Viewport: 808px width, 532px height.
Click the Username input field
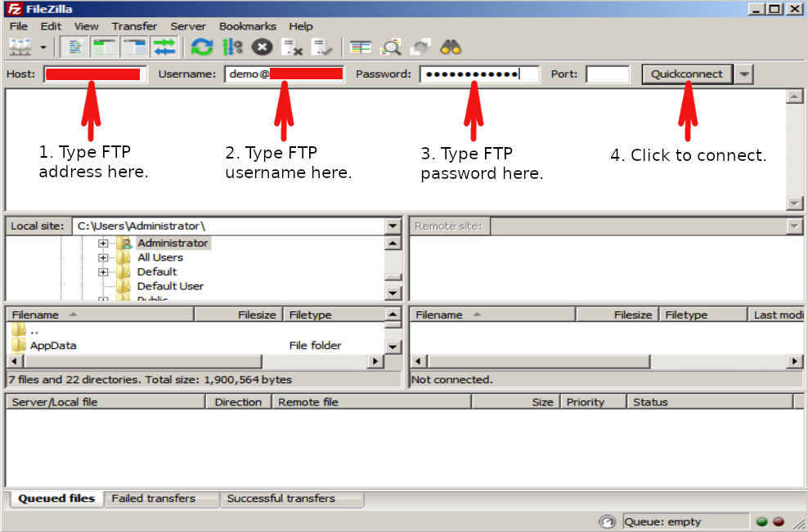click(285, 74)
